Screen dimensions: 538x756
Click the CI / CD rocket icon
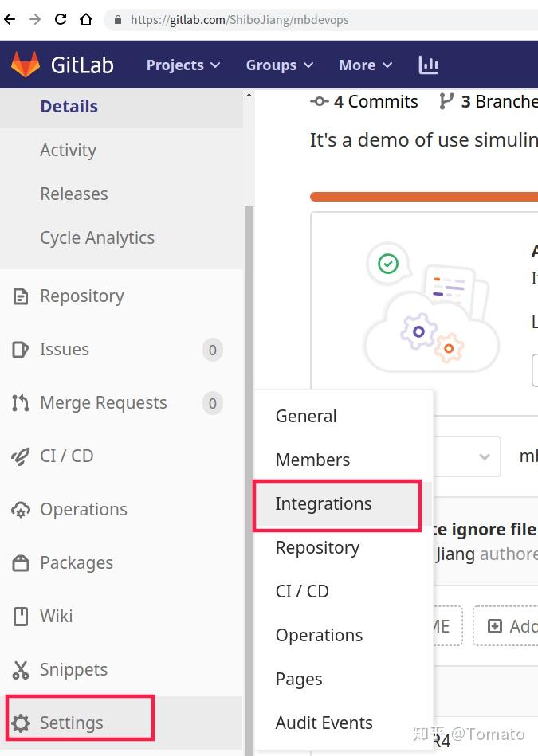[x=21, y=456]
